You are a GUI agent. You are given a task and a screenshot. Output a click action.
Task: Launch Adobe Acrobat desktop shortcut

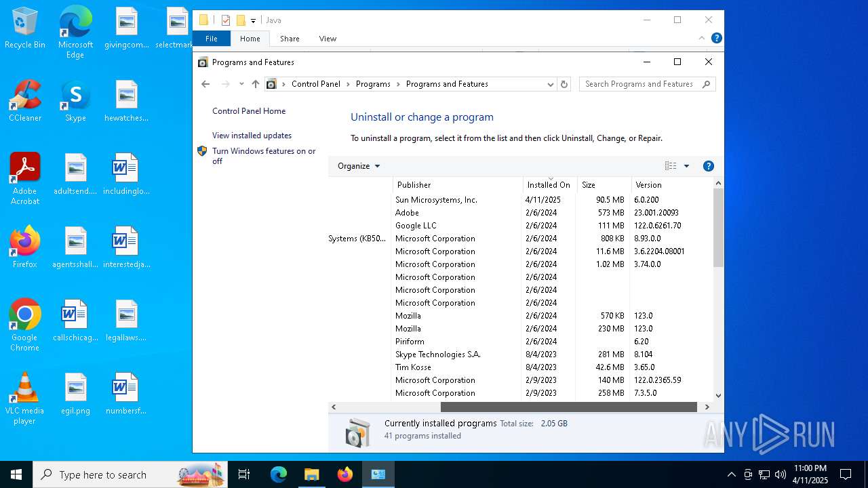pyautogui.click(x=25, y=179)
